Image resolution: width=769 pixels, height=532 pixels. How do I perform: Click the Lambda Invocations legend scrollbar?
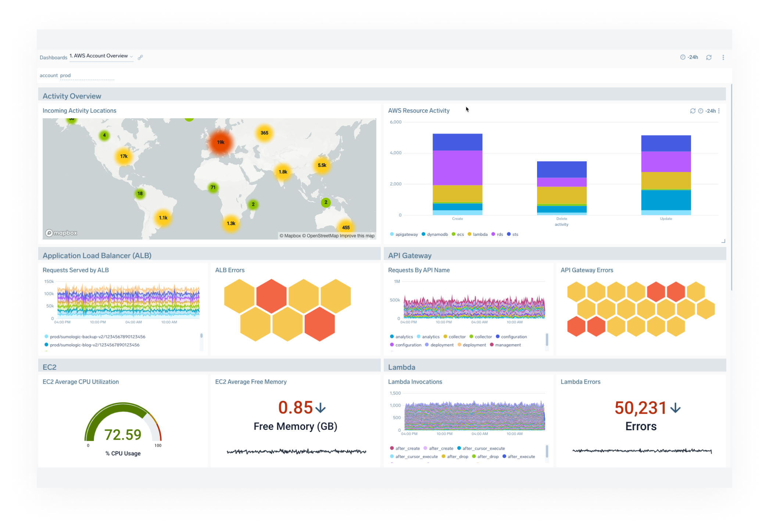[x=547, y=451]
